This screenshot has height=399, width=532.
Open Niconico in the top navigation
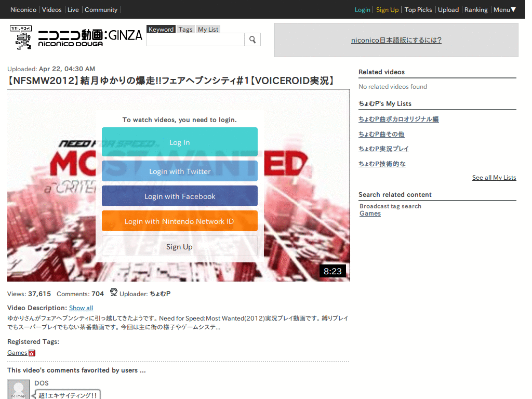(x=23, y=10)
